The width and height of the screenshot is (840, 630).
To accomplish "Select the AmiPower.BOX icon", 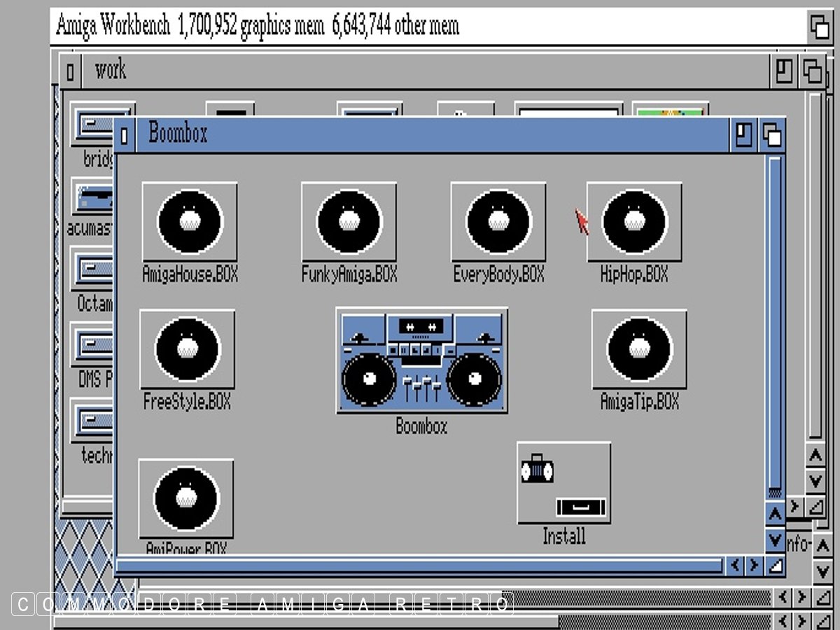I will coord(185,498).
